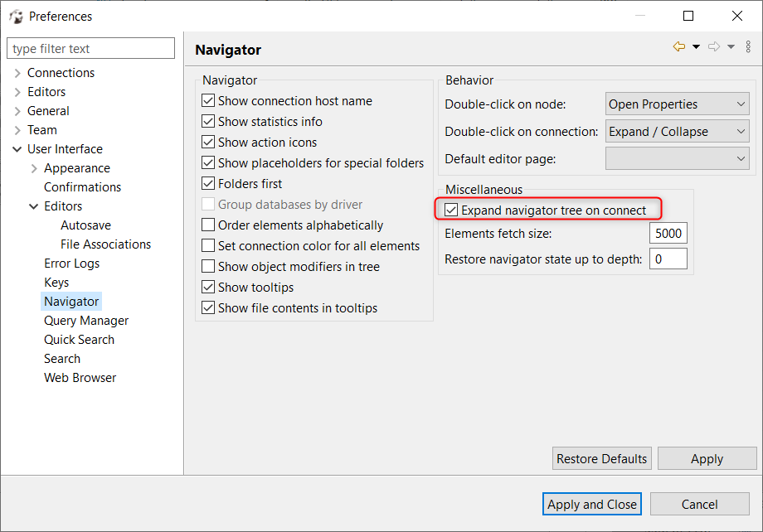Click the back navigation arrow
The image size is (763, 532).
[x=678, y=46]
